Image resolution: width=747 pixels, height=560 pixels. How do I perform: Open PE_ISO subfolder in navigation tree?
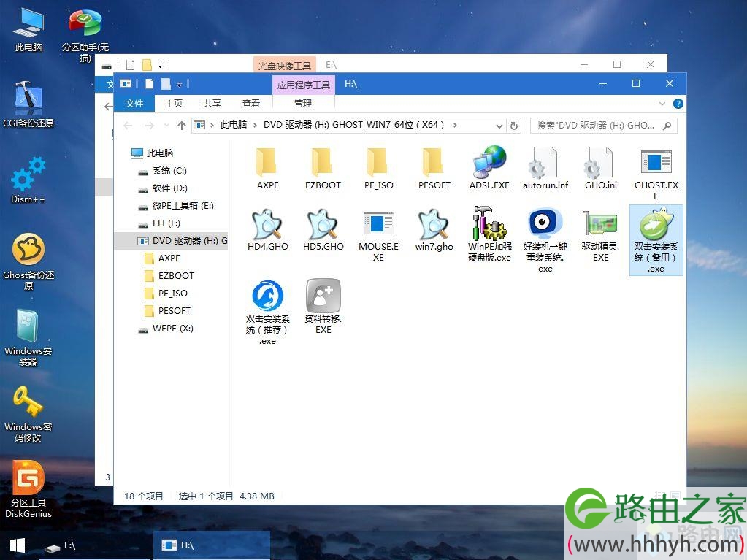166,294
